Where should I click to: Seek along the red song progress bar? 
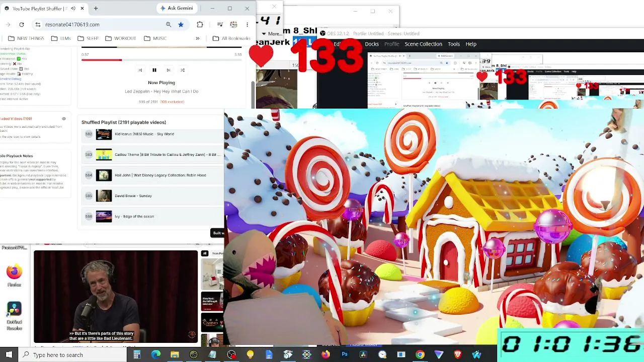coord(162,60)
